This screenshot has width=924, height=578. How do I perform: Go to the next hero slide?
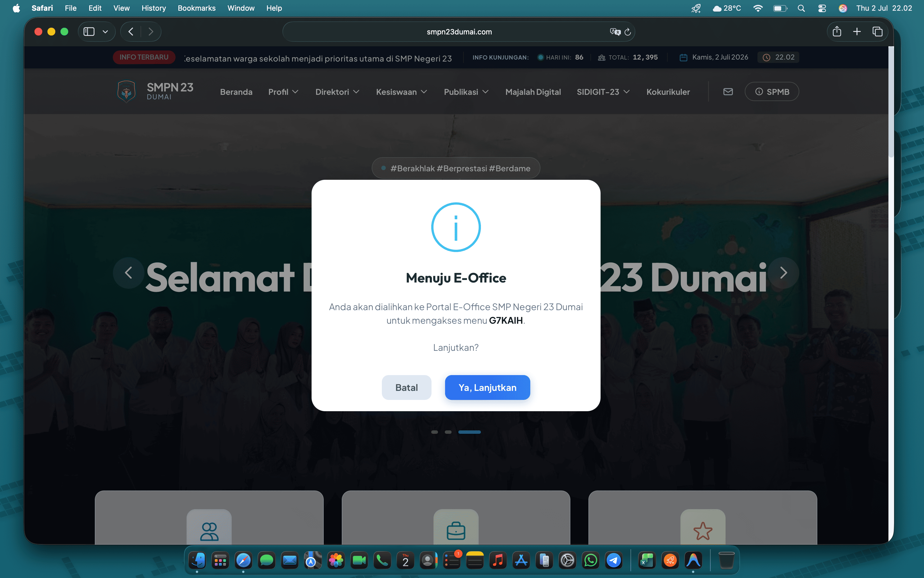click(783, 273)
